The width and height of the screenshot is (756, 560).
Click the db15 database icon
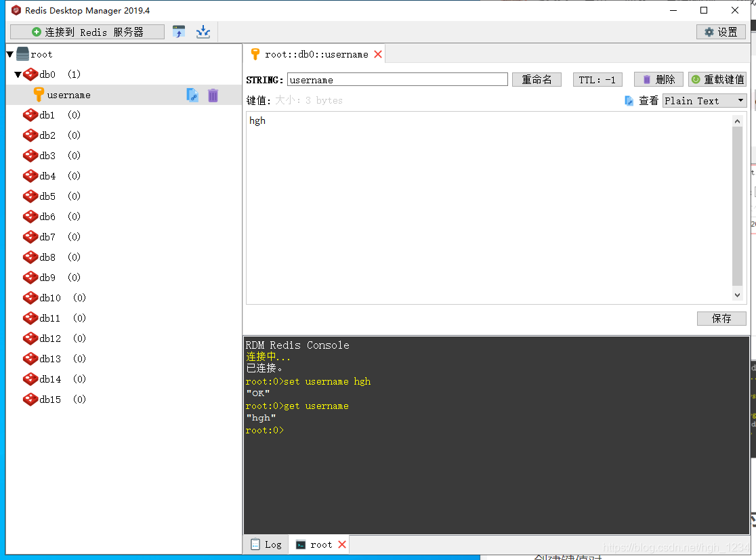tap(30, 400)
